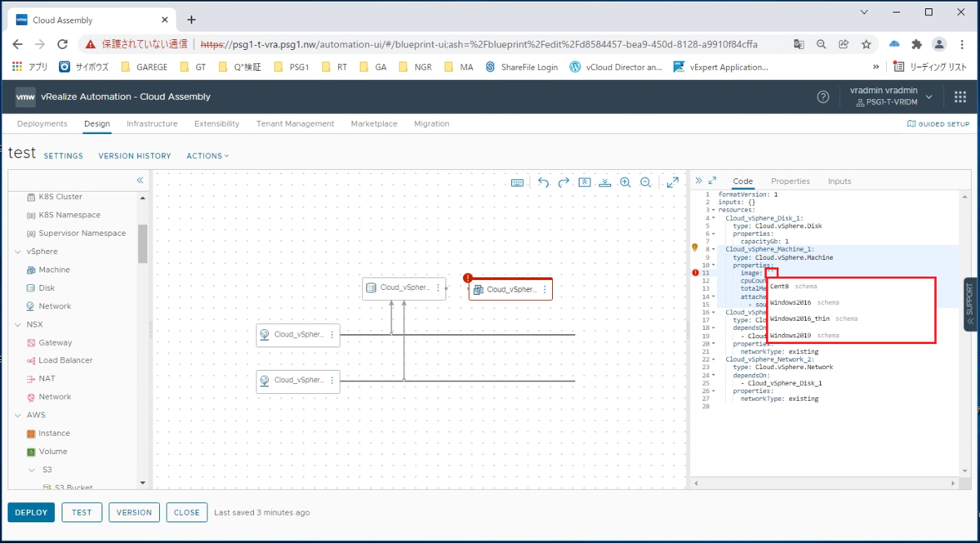Collapse the vSphere category in the palette

point(19,252)
